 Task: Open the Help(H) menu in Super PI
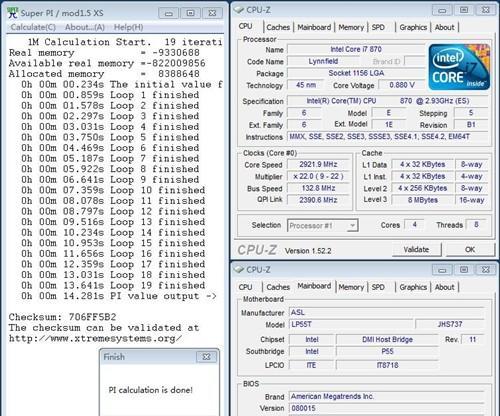(128, 27)
